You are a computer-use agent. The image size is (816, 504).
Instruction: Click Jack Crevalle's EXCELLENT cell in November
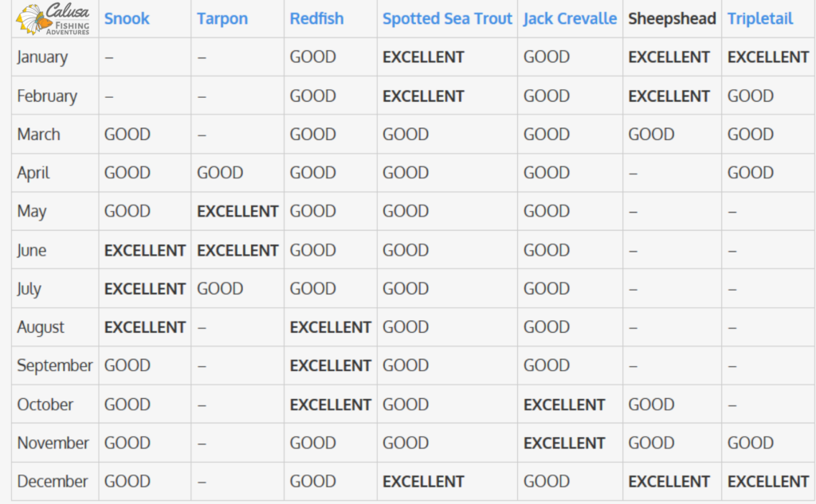click(564, 443)
